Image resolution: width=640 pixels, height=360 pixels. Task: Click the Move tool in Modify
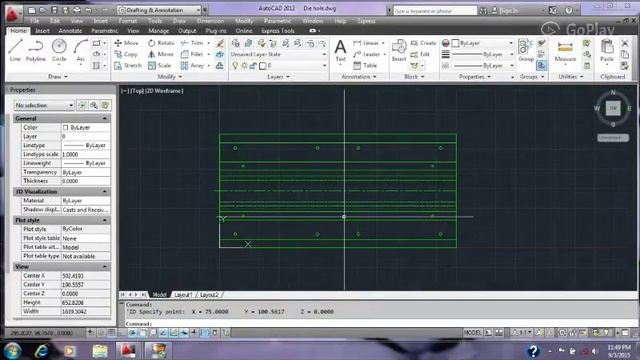tap(126, 43)
